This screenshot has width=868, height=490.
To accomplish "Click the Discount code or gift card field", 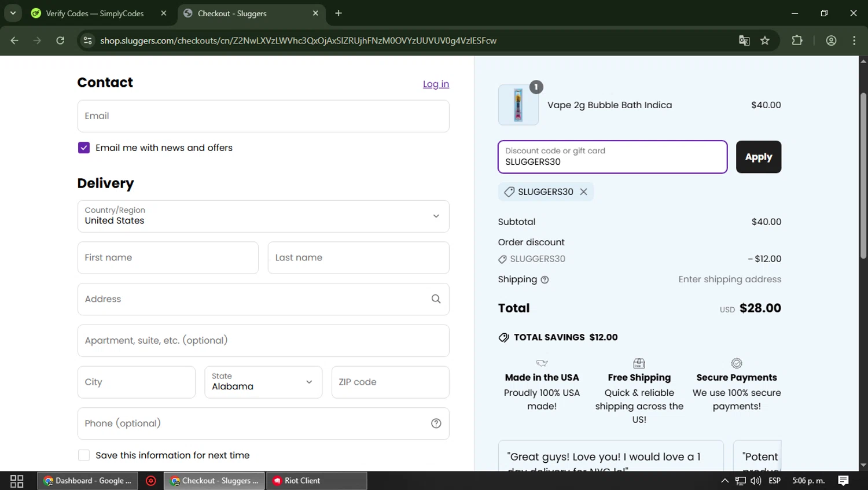I will click(612, 157).
